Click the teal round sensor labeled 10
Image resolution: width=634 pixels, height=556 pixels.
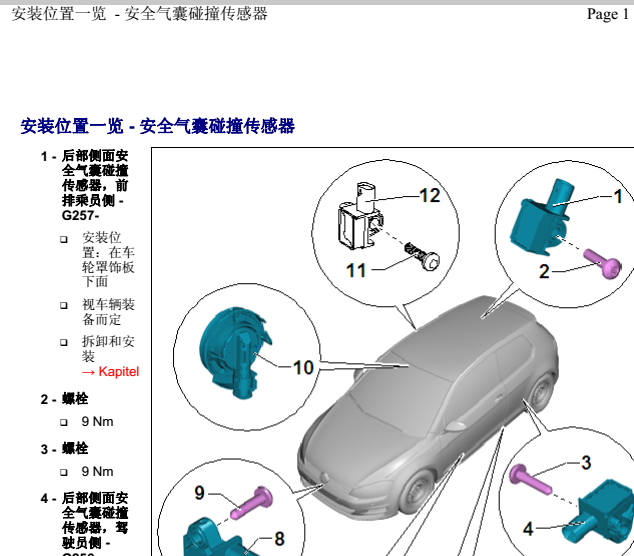coord(235,353)
